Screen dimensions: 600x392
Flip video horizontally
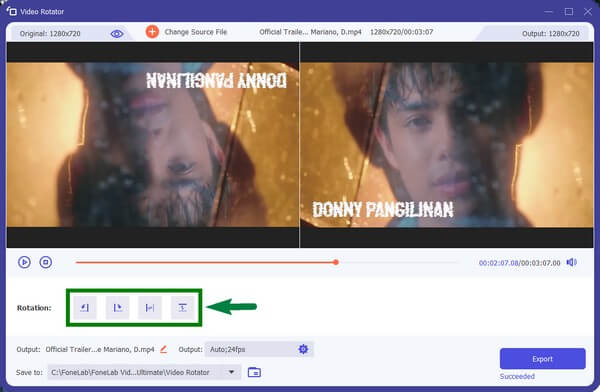click(x=150, y=307)
